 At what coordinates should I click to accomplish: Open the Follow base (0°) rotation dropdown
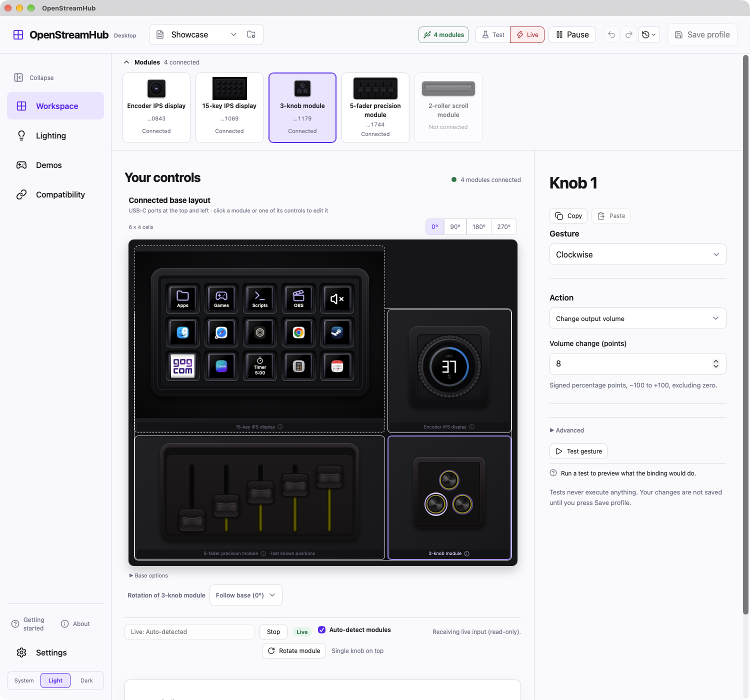245,595
